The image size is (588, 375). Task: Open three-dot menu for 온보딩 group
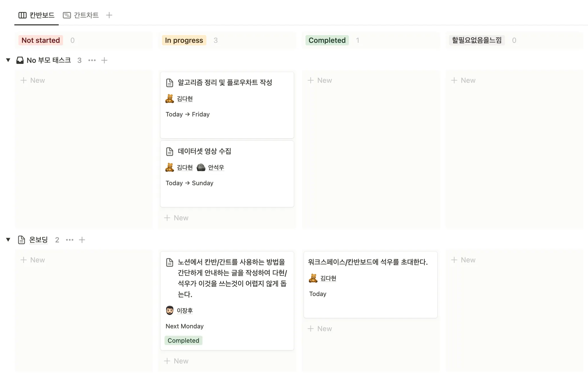point(69,240)
